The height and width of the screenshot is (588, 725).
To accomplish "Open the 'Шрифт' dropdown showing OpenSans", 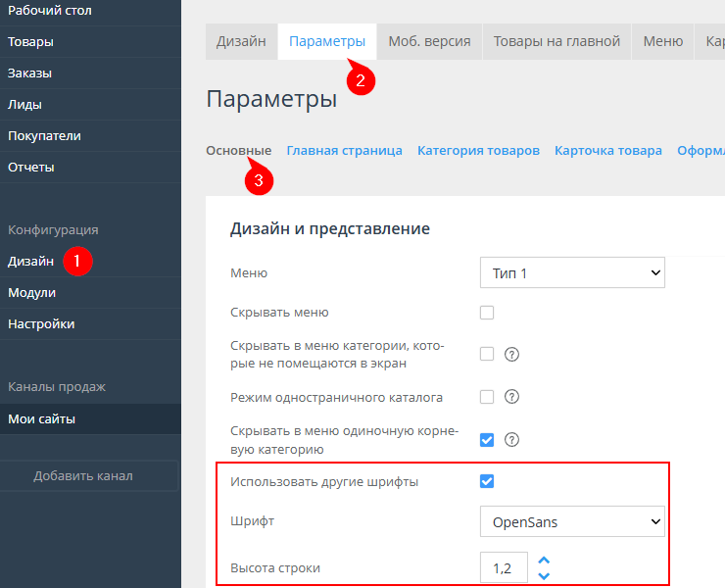I will [572, 521].
